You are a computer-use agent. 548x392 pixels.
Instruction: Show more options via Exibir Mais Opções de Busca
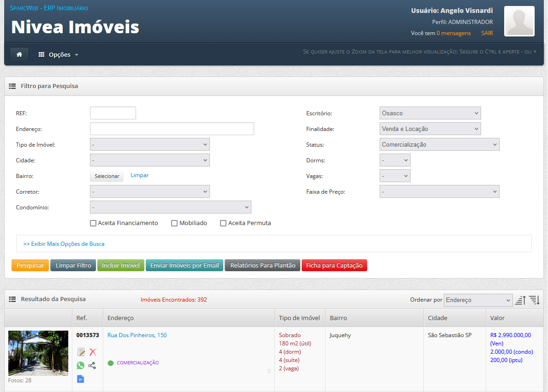pos(64,244)
